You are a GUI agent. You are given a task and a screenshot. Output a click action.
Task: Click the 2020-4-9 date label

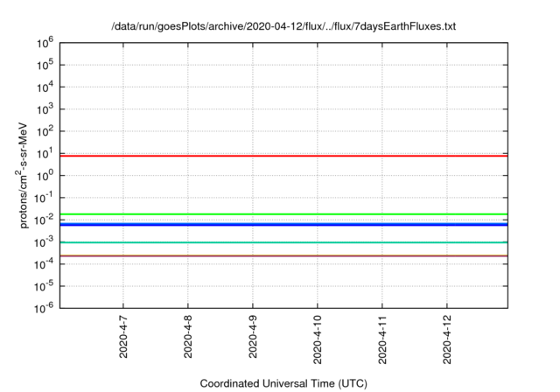(253, 337)
